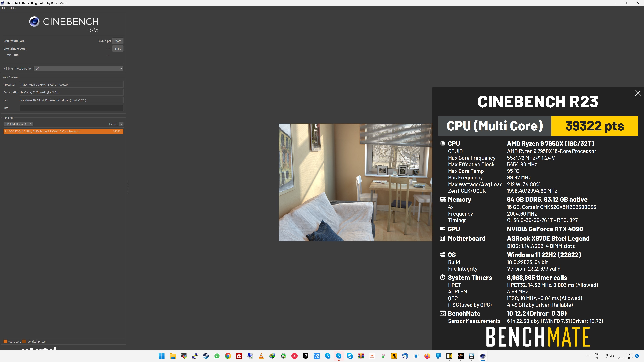Click the panel splitter handle dots
The image size is (644, 362).
pyautogui.click(x=128, y=187)
